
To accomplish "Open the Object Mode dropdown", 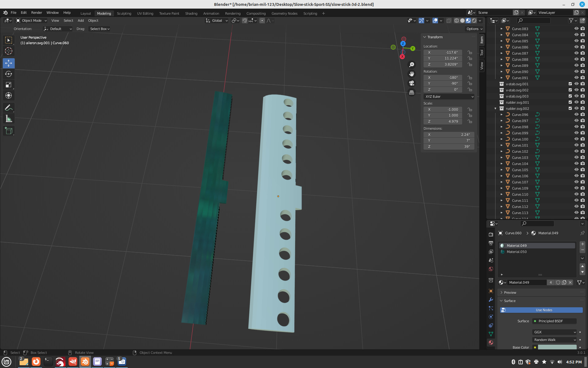I will pyautogui.click(x=32, y=21).
